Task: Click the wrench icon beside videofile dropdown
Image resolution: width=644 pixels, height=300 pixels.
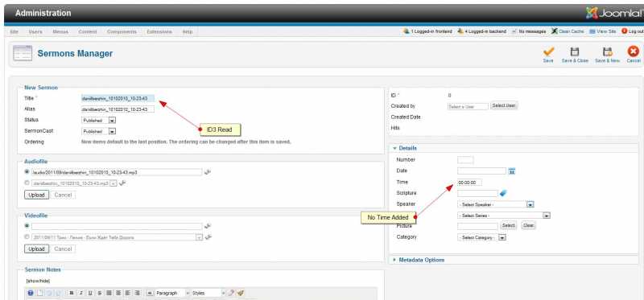Action: (208, 236)
